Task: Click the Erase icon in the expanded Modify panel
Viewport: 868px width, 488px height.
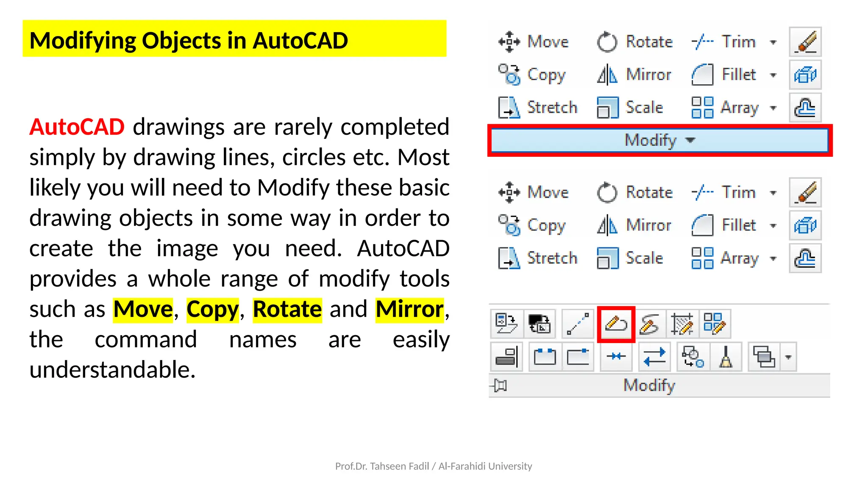Action: point(805,193)
